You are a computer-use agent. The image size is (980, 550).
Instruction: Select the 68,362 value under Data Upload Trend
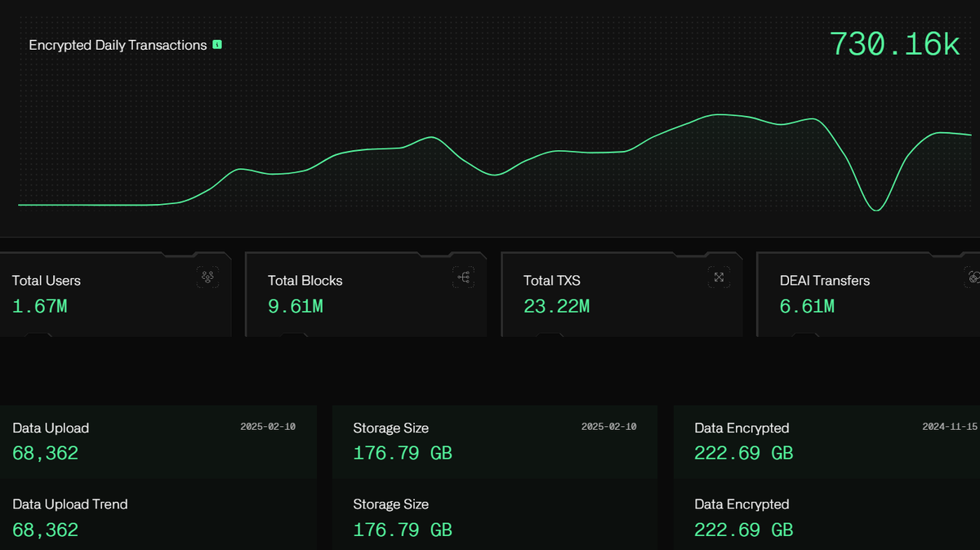46,530
